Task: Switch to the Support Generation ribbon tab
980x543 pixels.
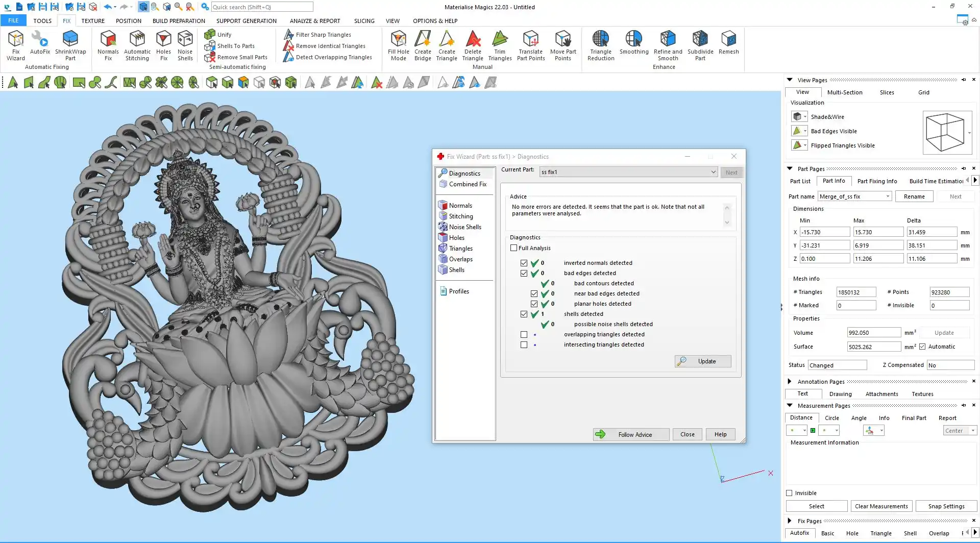Action: (x=246, y=21)
